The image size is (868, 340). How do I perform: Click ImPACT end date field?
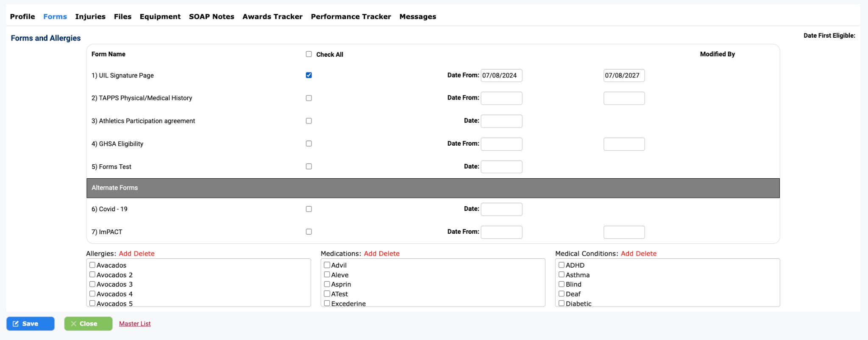624,232
